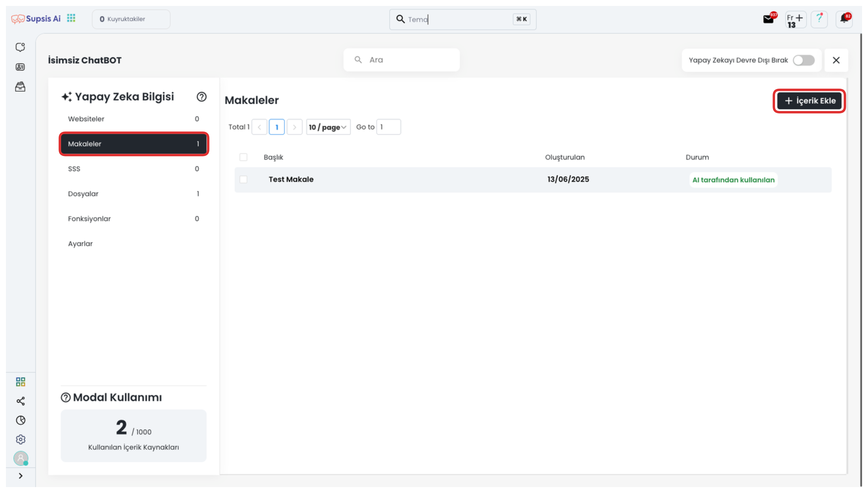
Task: Close the ChatBOT panel with X
Action: pos(836,60)
